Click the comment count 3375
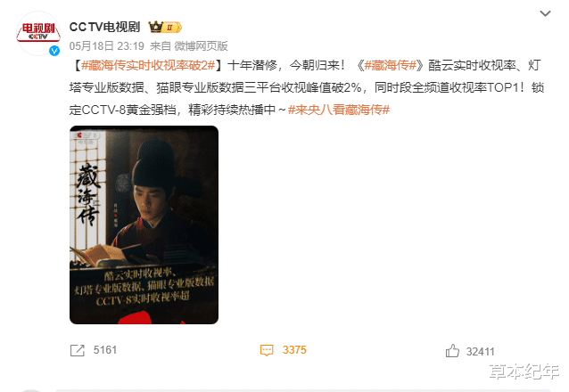This screenshot has width=569, height=392. click(294, 350)
